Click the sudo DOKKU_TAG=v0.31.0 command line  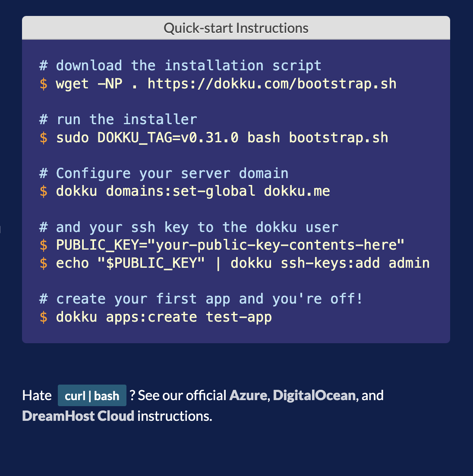pyautogui.click(x=214, y=138)
